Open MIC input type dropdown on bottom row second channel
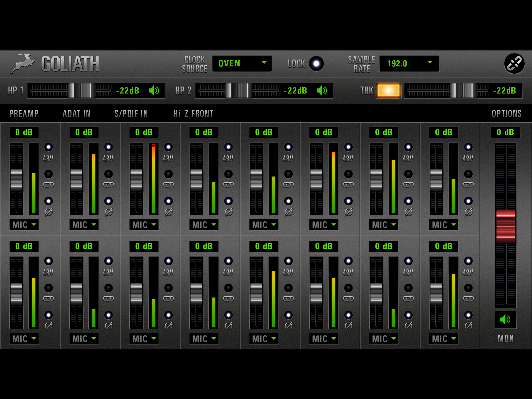The image size is (532, 399). pyautogui.click(x=84, y=339)
